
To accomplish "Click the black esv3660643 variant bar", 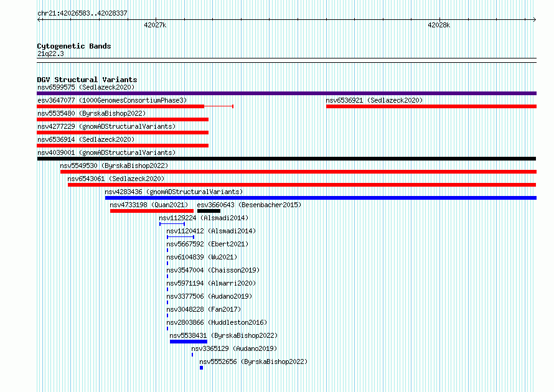I will pos(209,211).
